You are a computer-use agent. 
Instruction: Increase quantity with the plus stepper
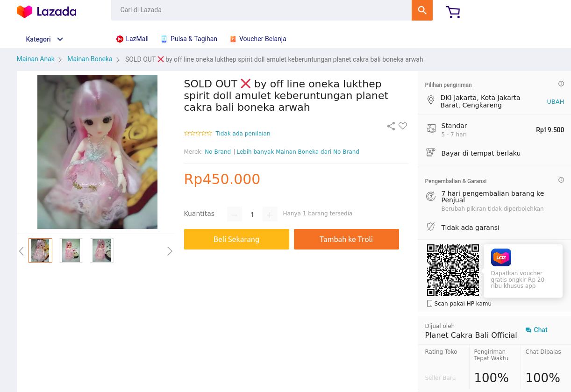270,214
